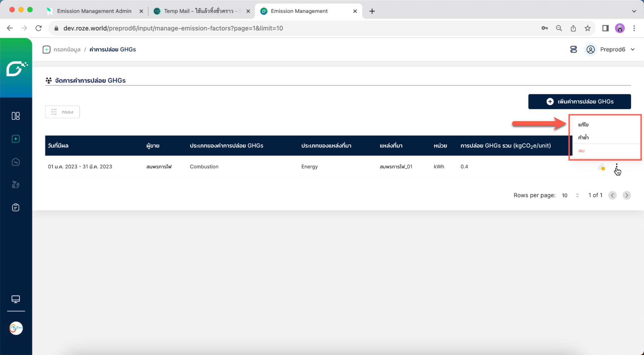Open dashboard icon in left sidebar
Viewport: 644px width, 355px height.
click(x=15, y=116)
